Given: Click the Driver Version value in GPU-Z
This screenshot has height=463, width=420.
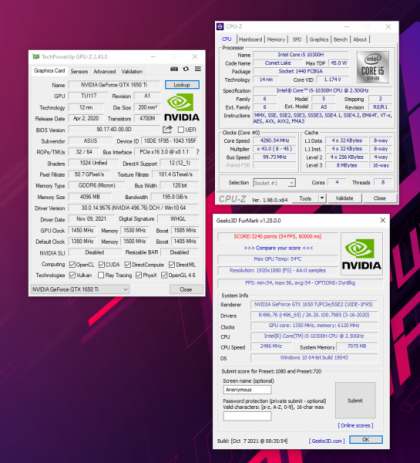Looking at the screenshot, I should tap(133, 208).
